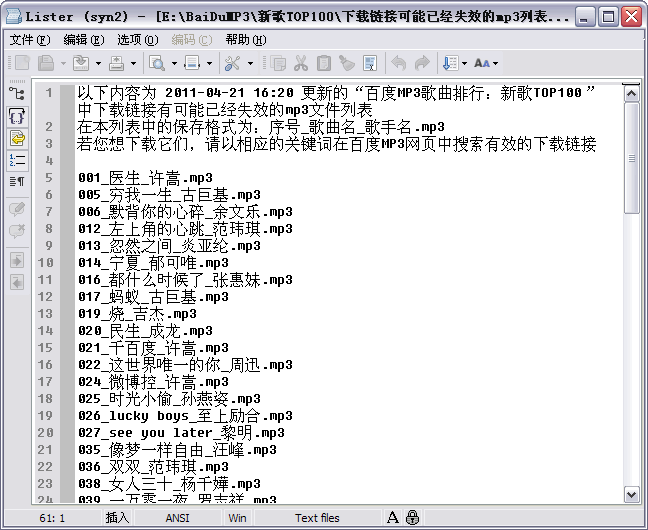The width and height of the screenshot is (648, 530).
Task: Click the scrollbar down arrow
Action: click(631, 494)
